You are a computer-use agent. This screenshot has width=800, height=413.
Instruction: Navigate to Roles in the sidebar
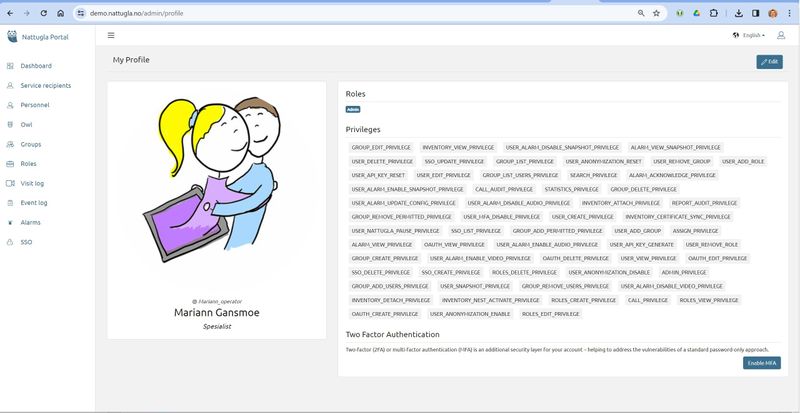28,164
